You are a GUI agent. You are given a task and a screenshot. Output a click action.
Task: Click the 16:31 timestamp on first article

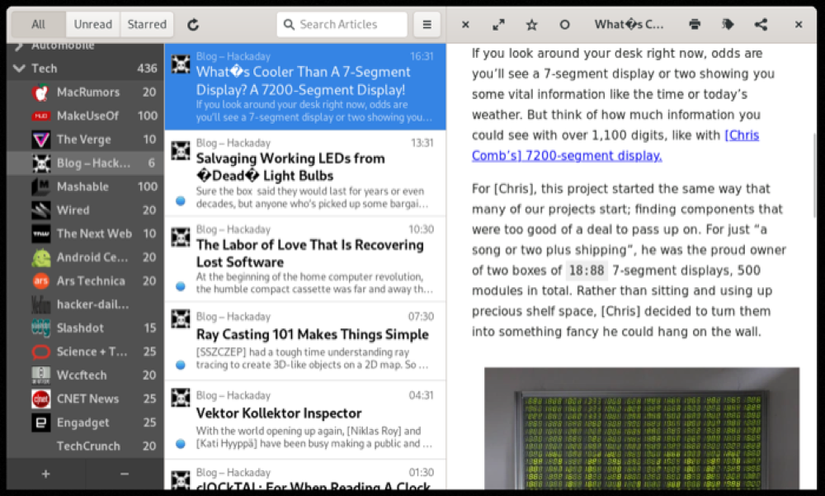coord(422,56)
